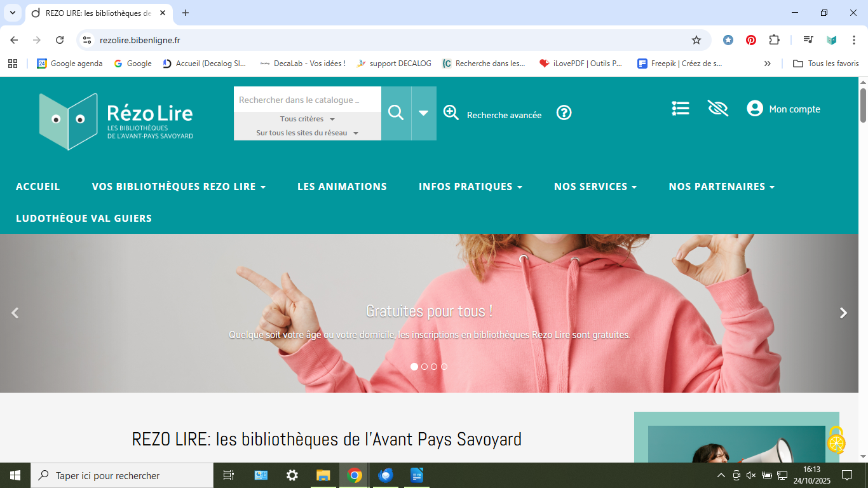Open the Ludothèque Val Guiers link
This screenshot has width=868, height=488.
point(84,219)
